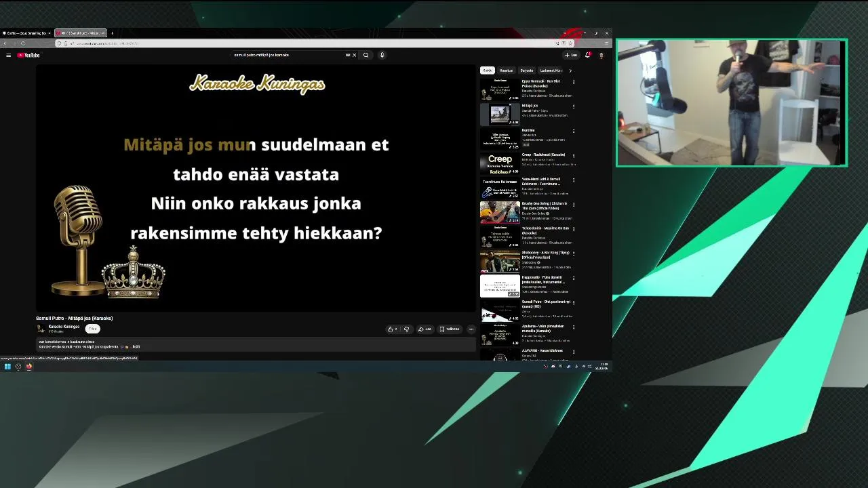The image size is (868, 488).
Task: Open a new browser tab with plus
Action: (x=112, y=33)
